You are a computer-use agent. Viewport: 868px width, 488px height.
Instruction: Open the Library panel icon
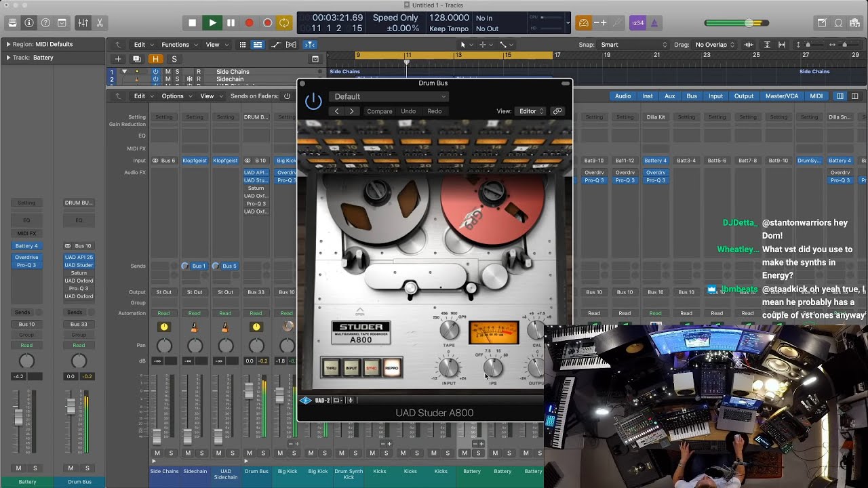[x=12, y=22]
